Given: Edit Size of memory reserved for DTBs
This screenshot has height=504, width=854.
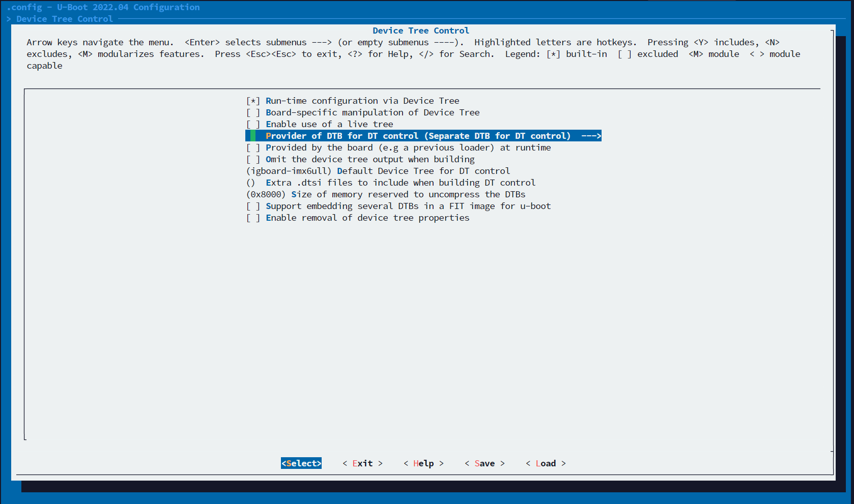Looking at the screenshot, I should (386, 194).
